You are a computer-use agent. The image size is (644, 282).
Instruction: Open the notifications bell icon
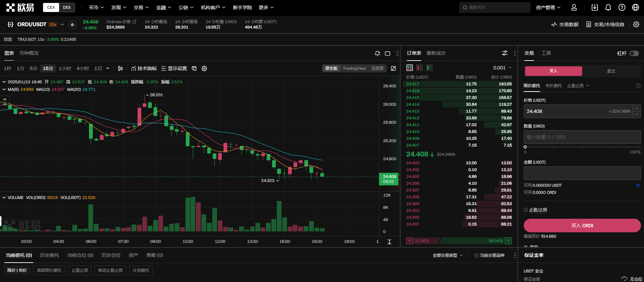pos(608,7)
